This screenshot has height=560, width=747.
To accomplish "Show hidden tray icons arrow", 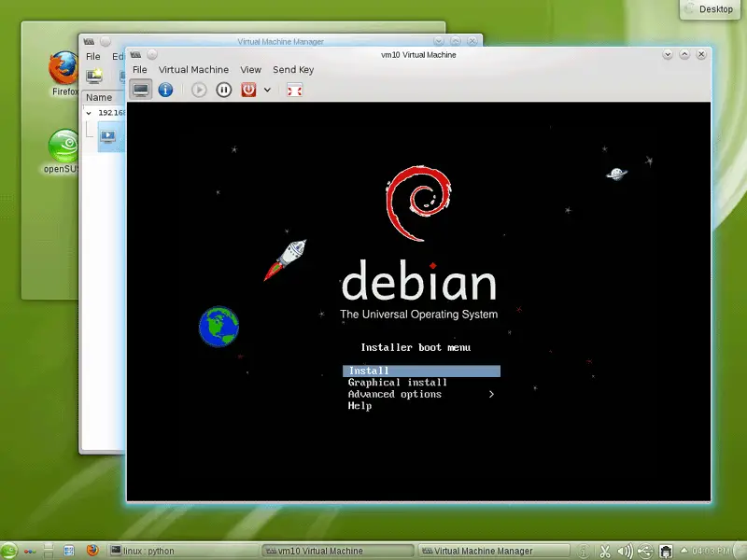I will coord(684,551).
